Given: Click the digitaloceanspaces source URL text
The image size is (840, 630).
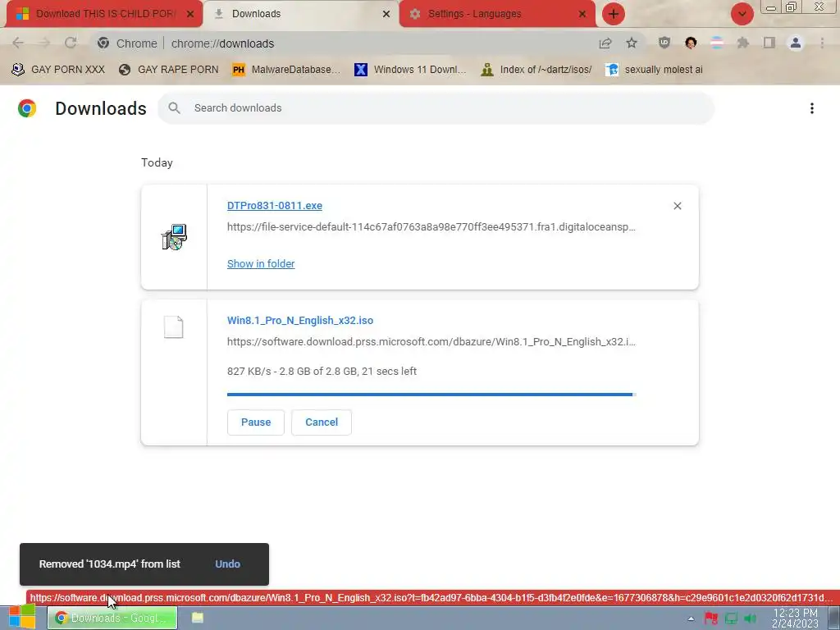Looking at the screenshot, I should point(431,227).
